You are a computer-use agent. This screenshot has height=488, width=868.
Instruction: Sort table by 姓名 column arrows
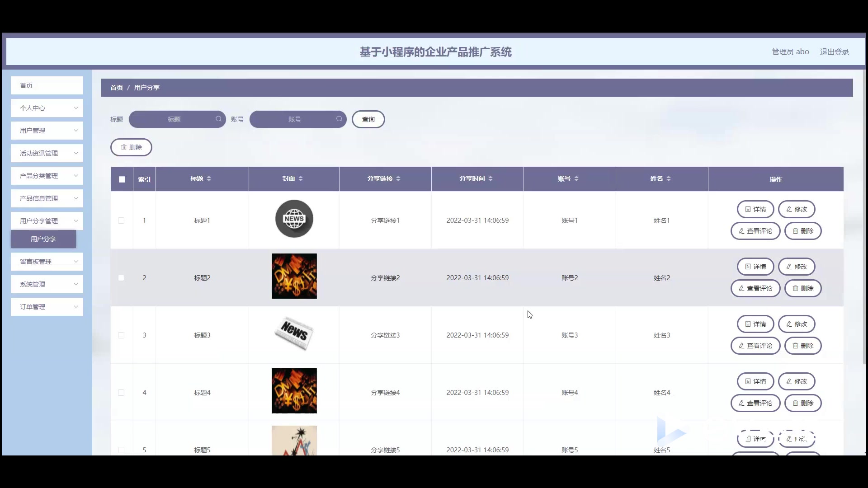coord(669,179)
